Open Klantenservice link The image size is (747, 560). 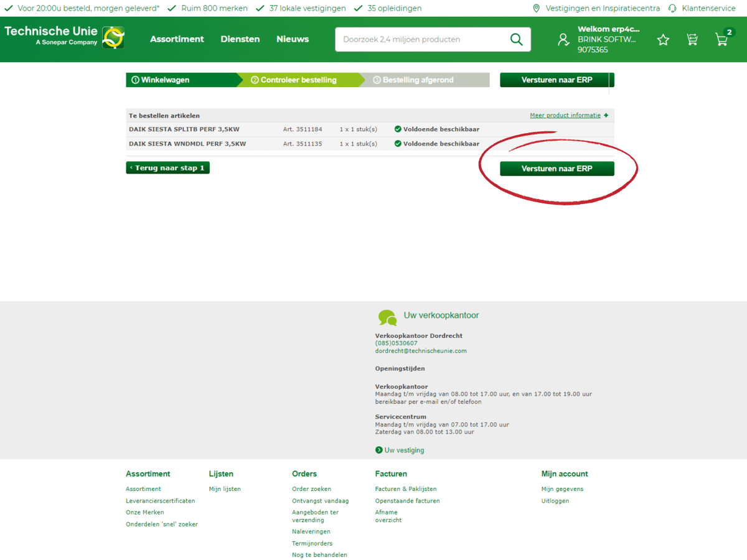click(708, 8)
